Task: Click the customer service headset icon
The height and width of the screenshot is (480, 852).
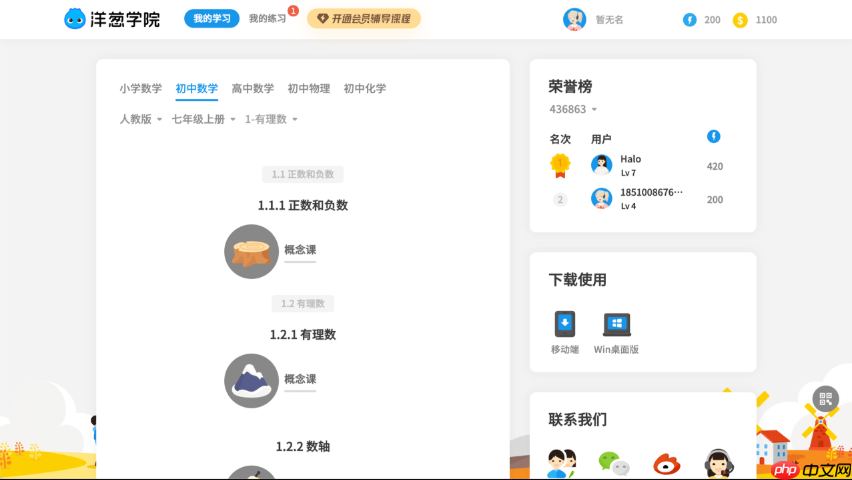Action: pyautogui.click(x=719, y=464)
